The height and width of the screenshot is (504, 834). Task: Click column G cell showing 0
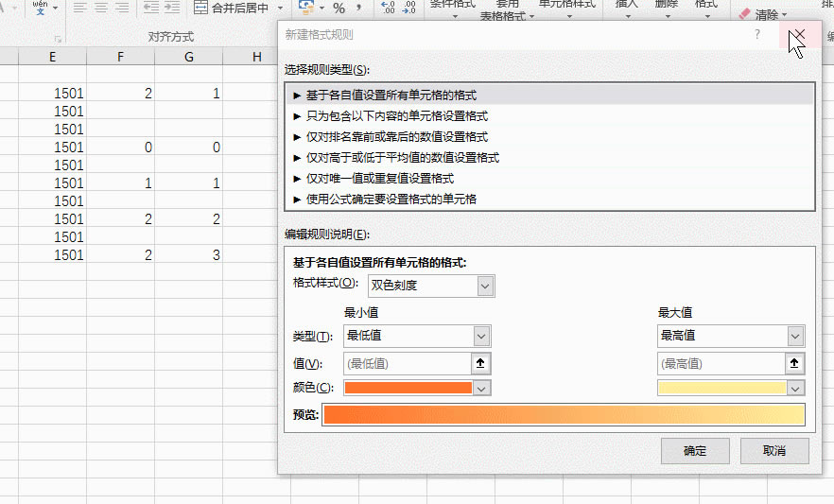189,148
